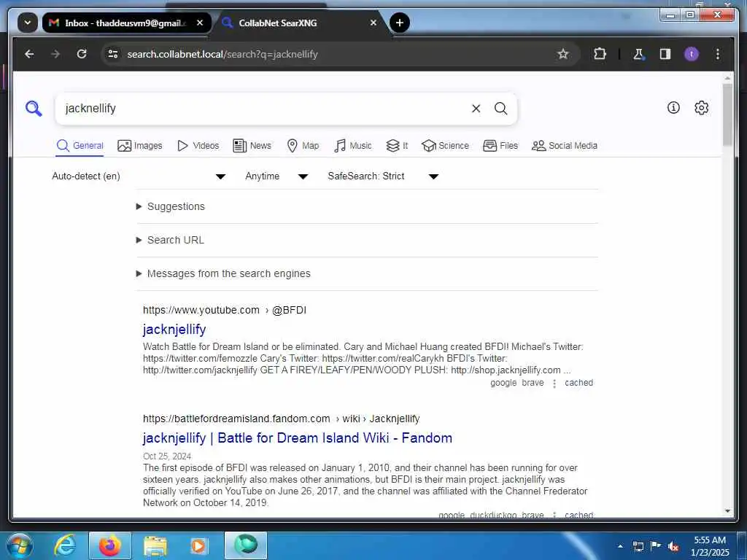This screenshot has height=560, width=747.
Task: Open cached version of YouTube result
Action: (578, 383)
